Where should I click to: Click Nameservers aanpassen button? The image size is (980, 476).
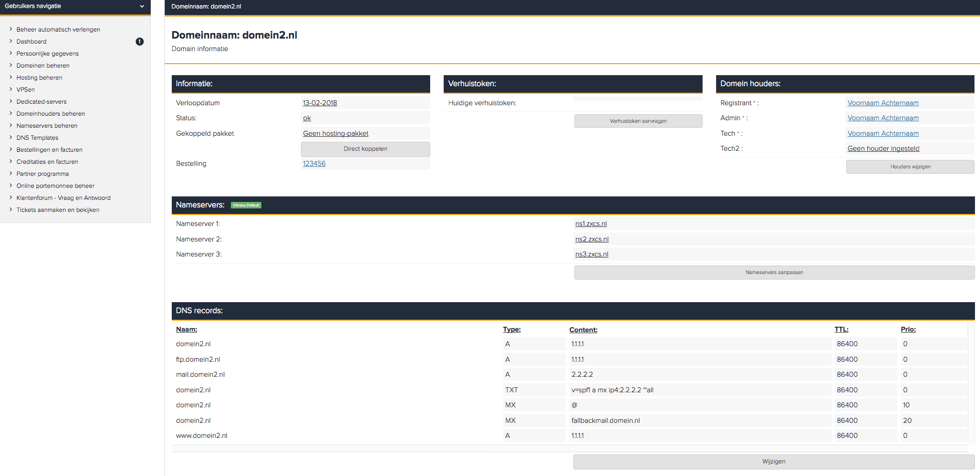[x=774, y=273]
